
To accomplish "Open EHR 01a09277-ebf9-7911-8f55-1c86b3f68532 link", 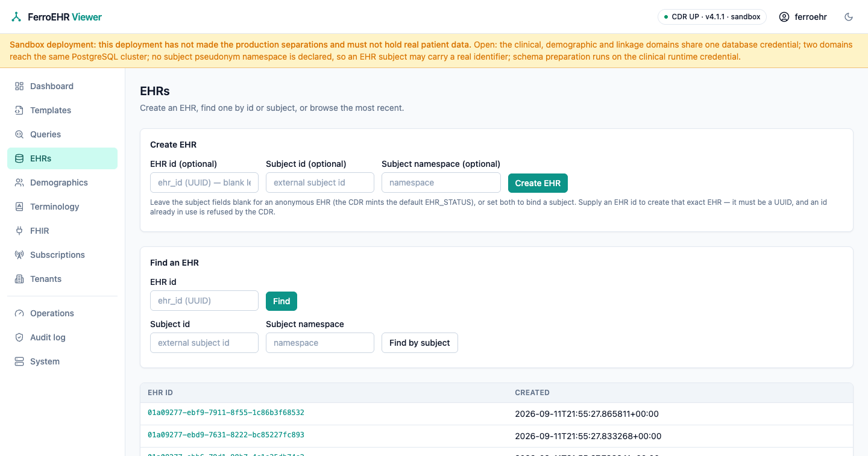I will 226,413.
